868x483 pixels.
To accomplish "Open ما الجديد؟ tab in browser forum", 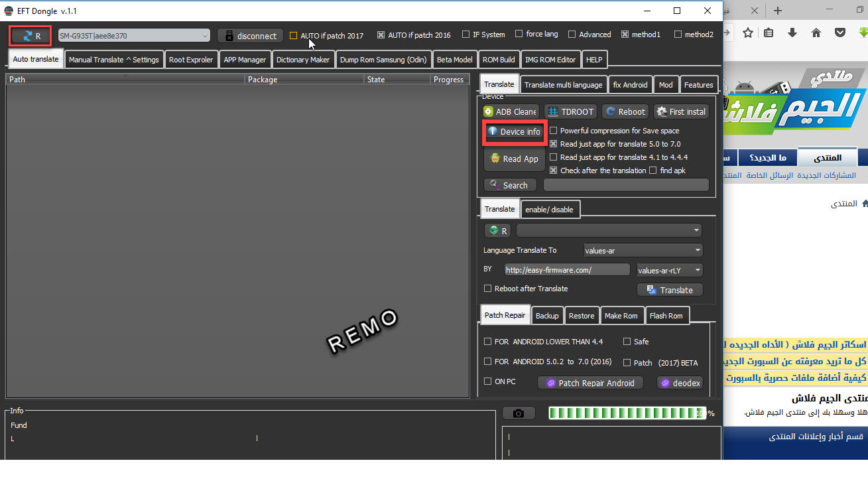I will point(768,158).
